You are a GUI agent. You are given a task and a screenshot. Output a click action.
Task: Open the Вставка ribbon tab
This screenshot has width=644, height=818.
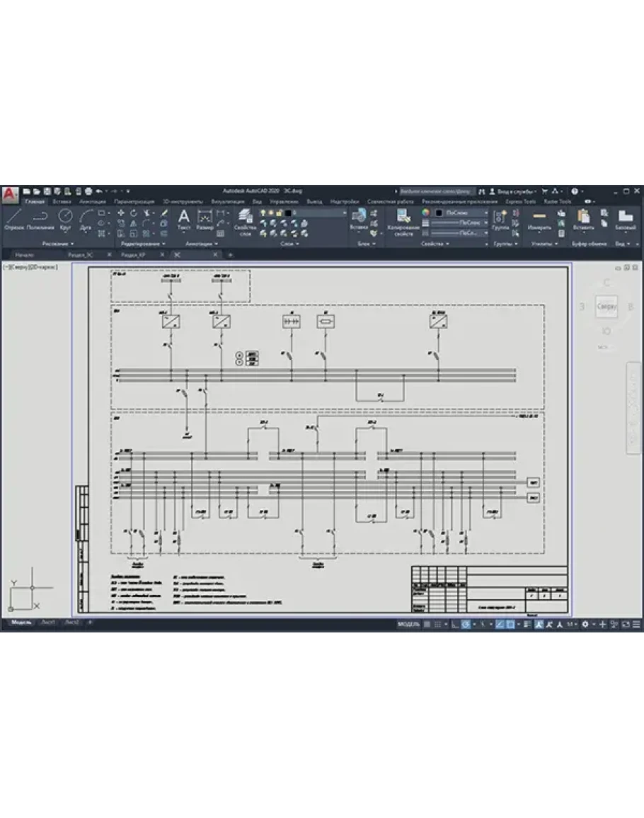coord(62,201)
